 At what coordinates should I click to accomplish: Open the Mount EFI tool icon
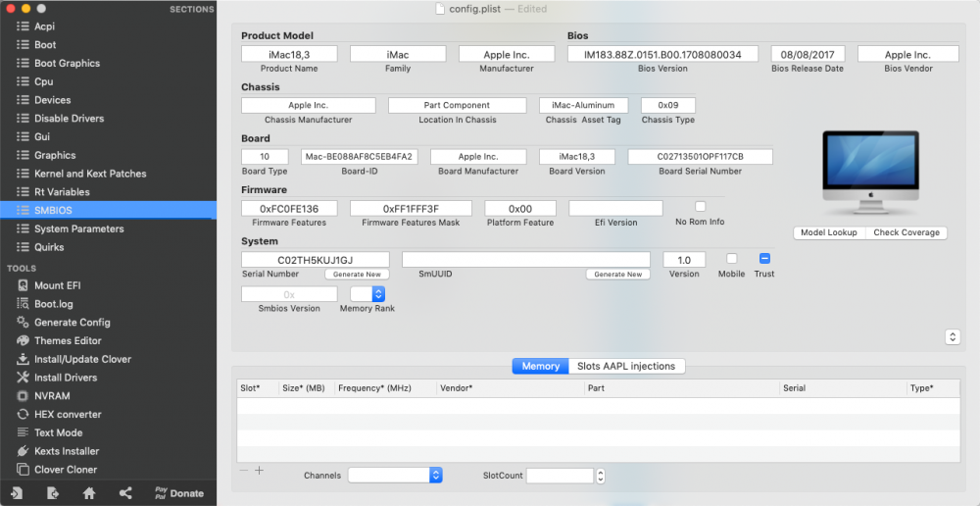point(23,285)
